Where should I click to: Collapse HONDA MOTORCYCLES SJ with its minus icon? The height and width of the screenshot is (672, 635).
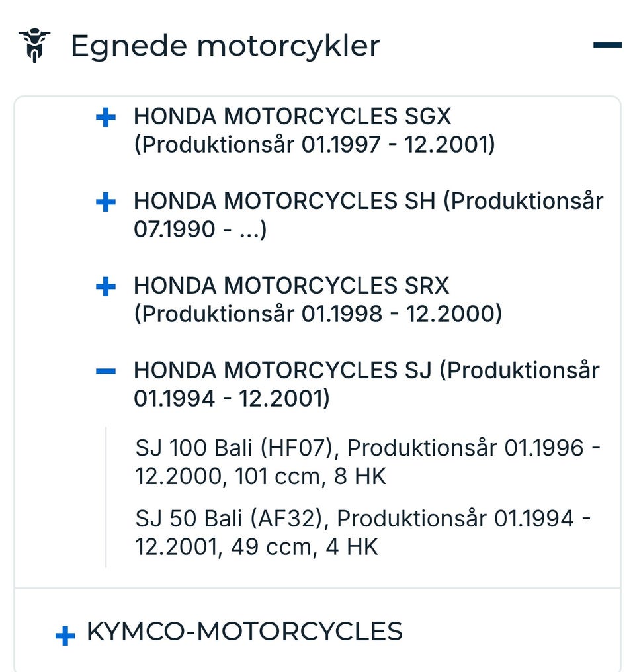click(106, 372)
